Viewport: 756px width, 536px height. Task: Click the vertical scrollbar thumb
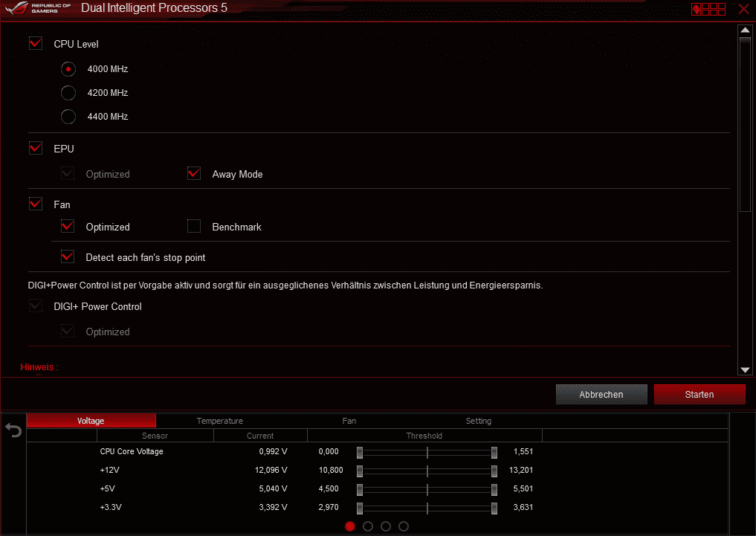745,124
